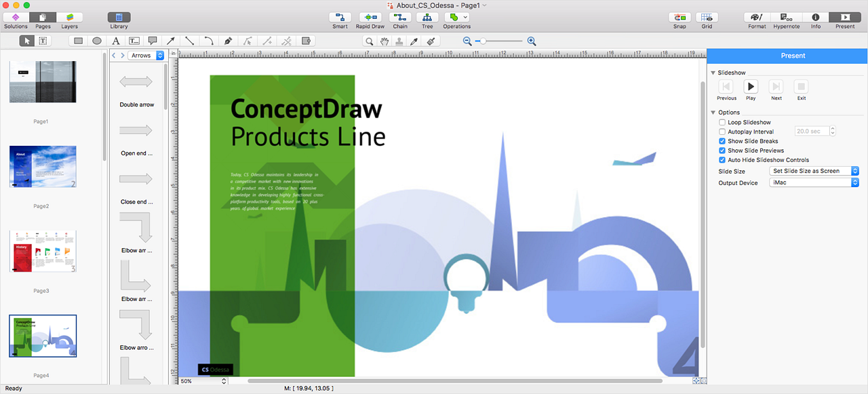Viewport: 868px width, 394px height.
Task: Uncheck Show Slide Breaks
Action: click(722, 141)
